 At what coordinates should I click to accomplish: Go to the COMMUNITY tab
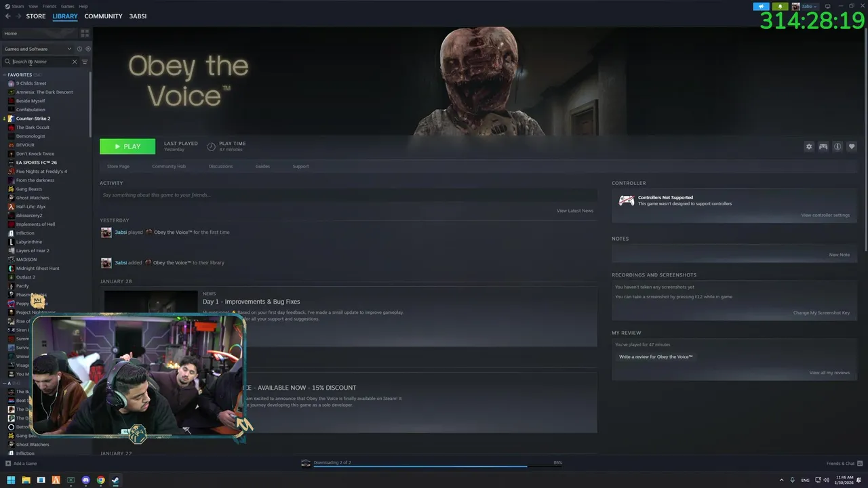(x=103, y=16)
